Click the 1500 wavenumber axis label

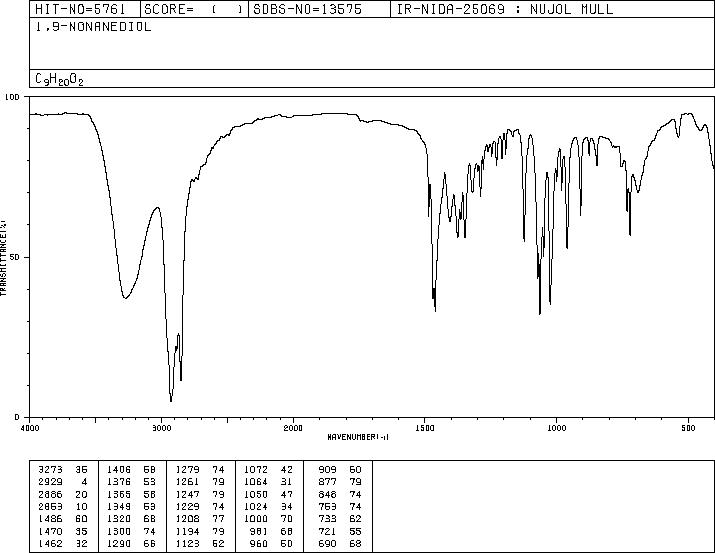coord(425,428)
